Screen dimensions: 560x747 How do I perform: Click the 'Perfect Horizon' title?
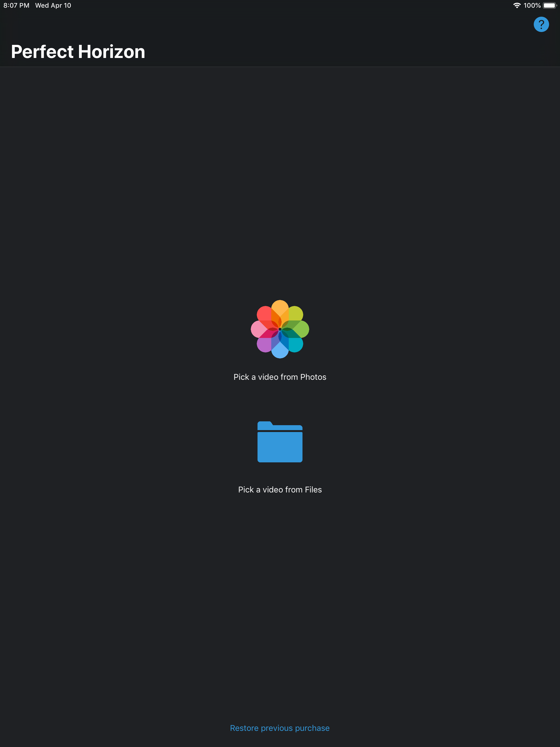tap(78, 52)
